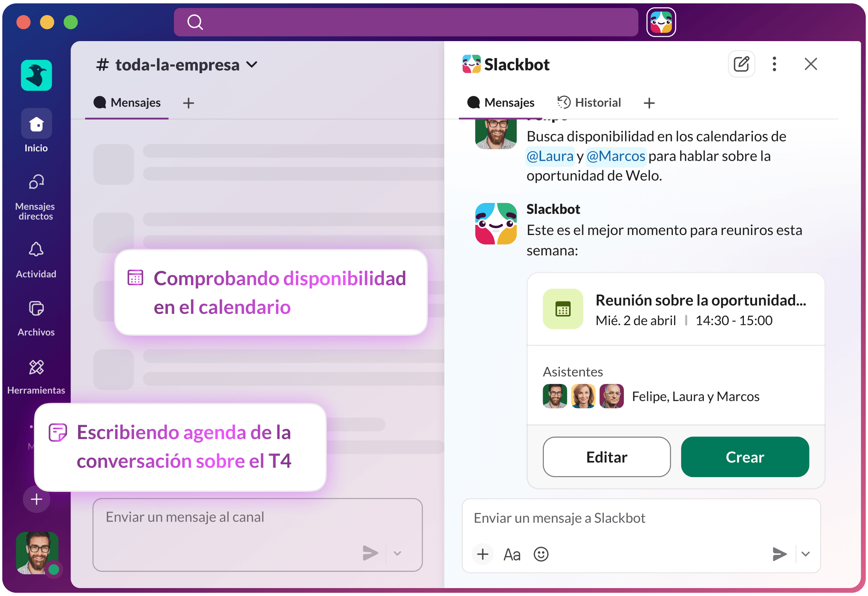Click the @Laura mention

pyautogui.click(x=550, y=156)
